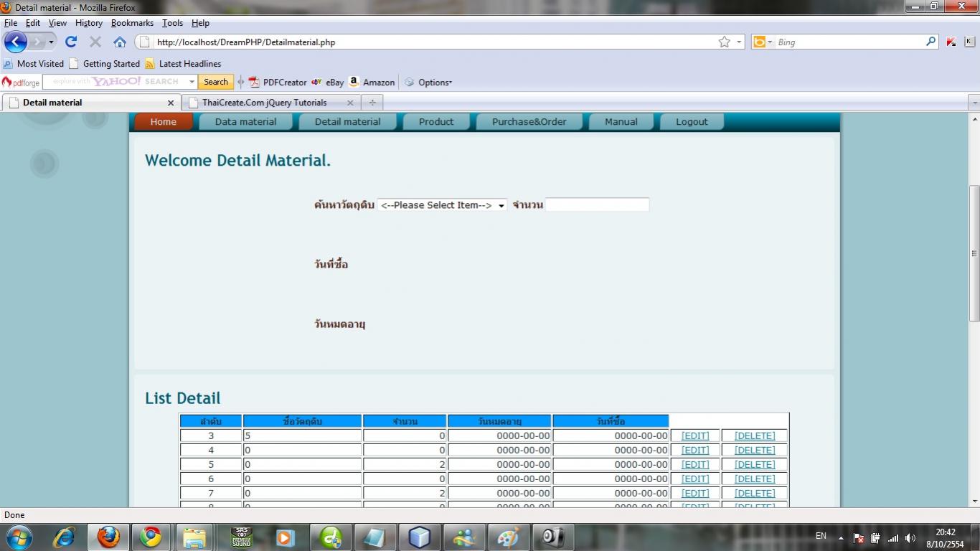Image resolution: width=980 pixels, height=551 pixels.
Task: Open the Yahoo search box dropdown arrow
Action: click(x=192, y=82)
